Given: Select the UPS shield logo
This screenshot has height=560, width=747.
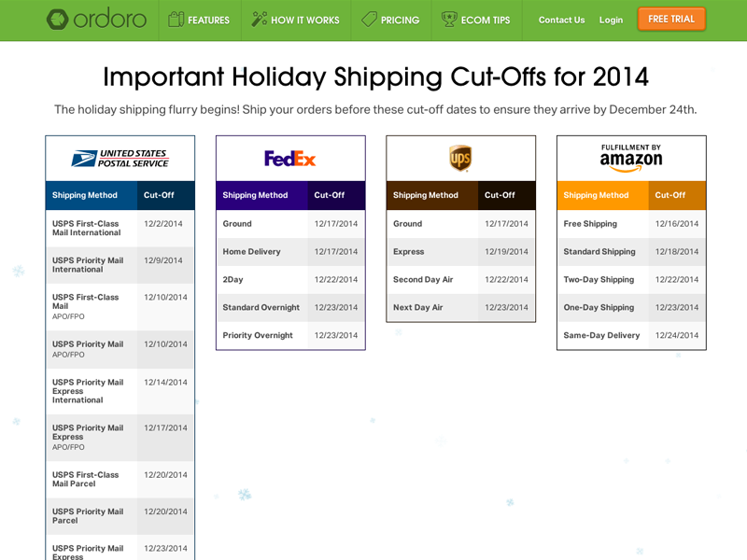Looking at the screenshot, I should click(458, 155).
